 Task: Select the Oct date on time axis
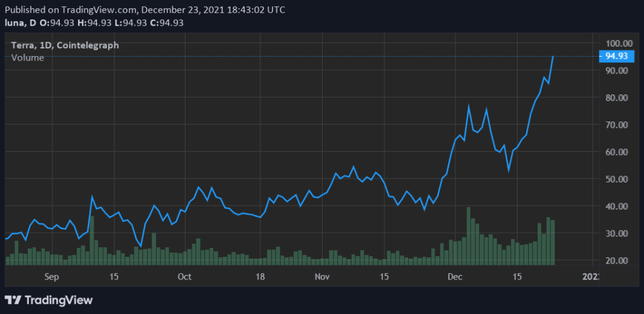[x=184, y=276]
